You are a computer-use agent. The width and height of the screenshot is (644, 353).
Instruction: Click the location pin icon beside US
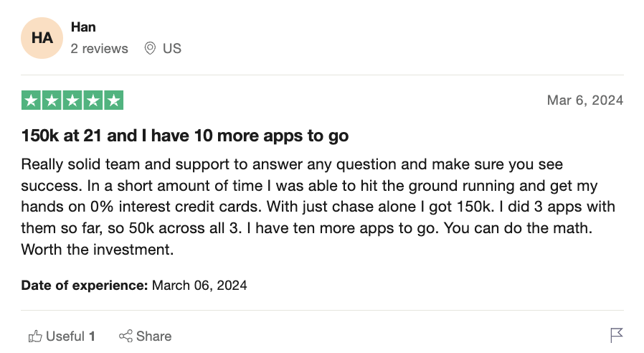(150, 49)
